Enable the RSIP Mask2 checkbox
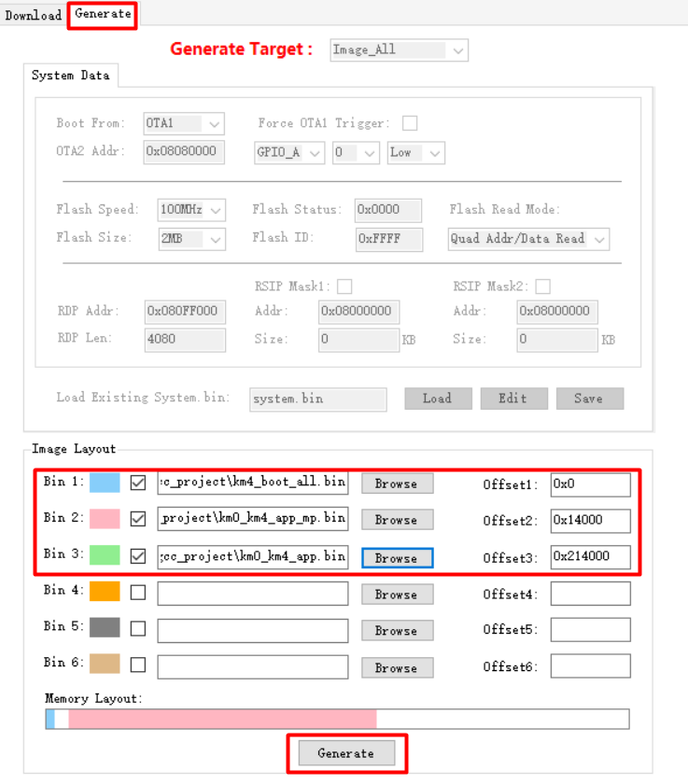The height and width of the screenshot is (784, 688). tap(543, 287)
